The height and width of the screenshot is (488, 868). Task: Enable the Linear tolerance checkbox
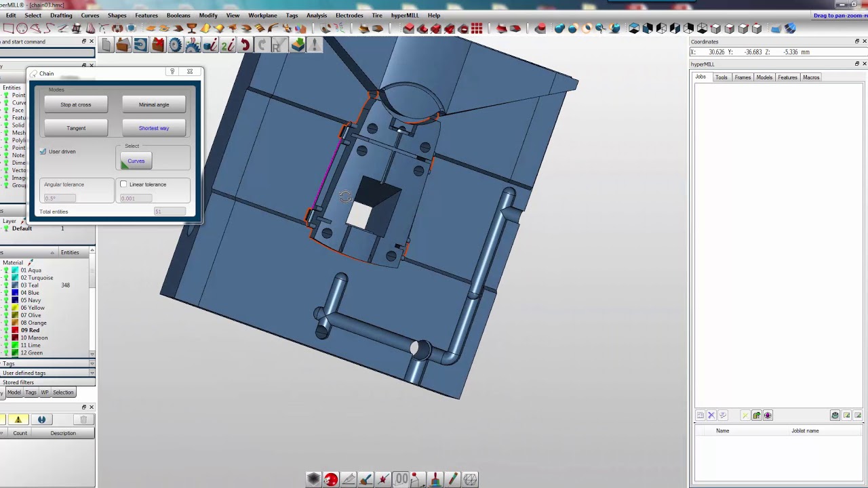pyautogui.click(x=123, y=184)
